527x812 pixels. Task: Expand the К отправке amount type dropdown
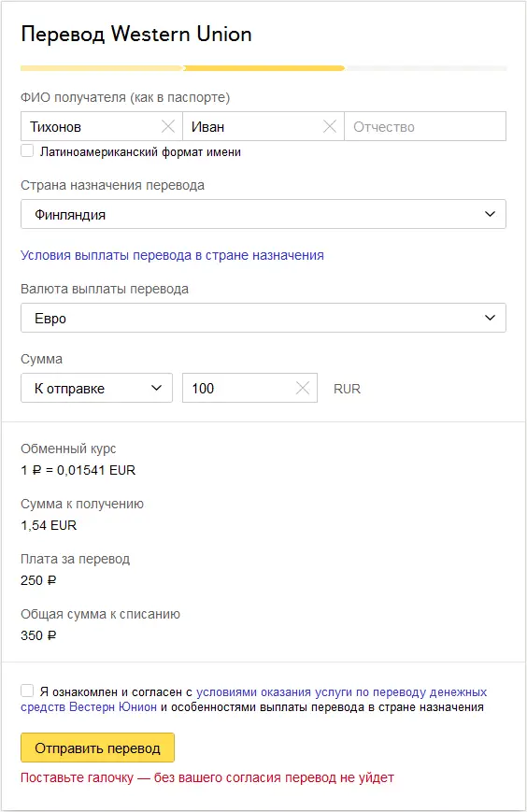[x=96, y=388]
